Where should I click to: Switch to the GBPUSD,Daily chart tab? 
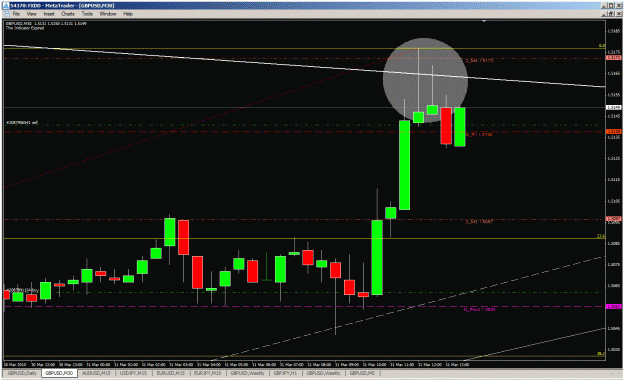point(22,373)
